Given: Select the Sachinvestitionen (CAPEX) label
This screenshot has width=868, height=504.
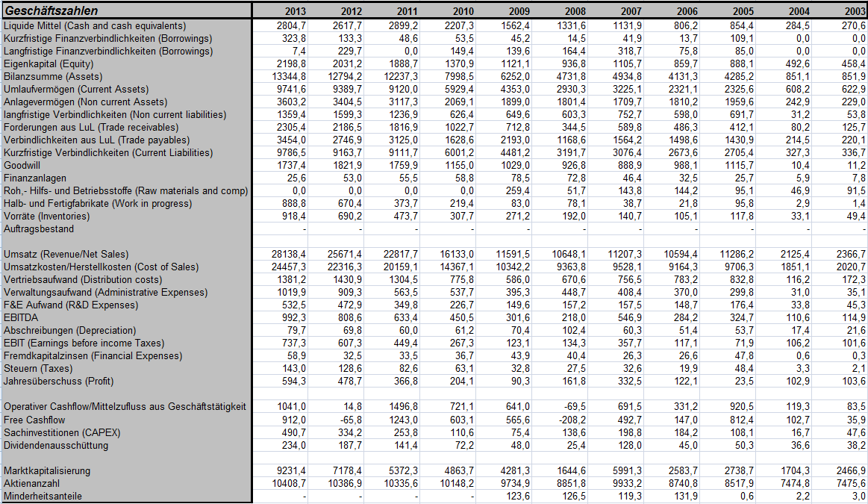Looking at the screenshot, I should pyautogui.click(x=62, y=433).
